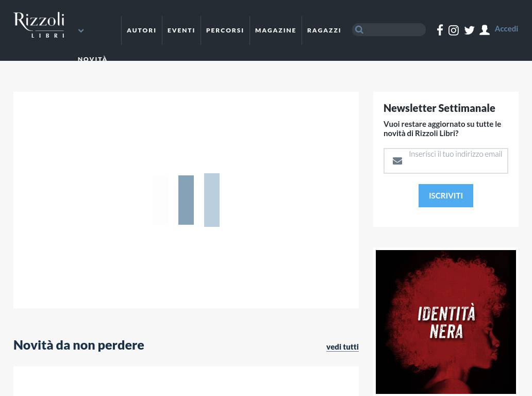Click the user profile icon
The image size is (532, 396).
click(485, 30)
